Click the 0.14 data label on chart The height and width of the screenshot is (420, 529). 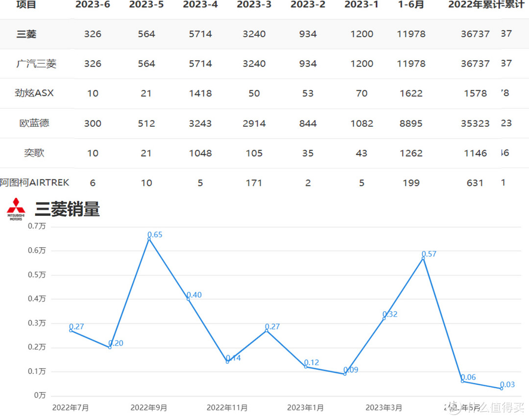click(x=234, y=358)
